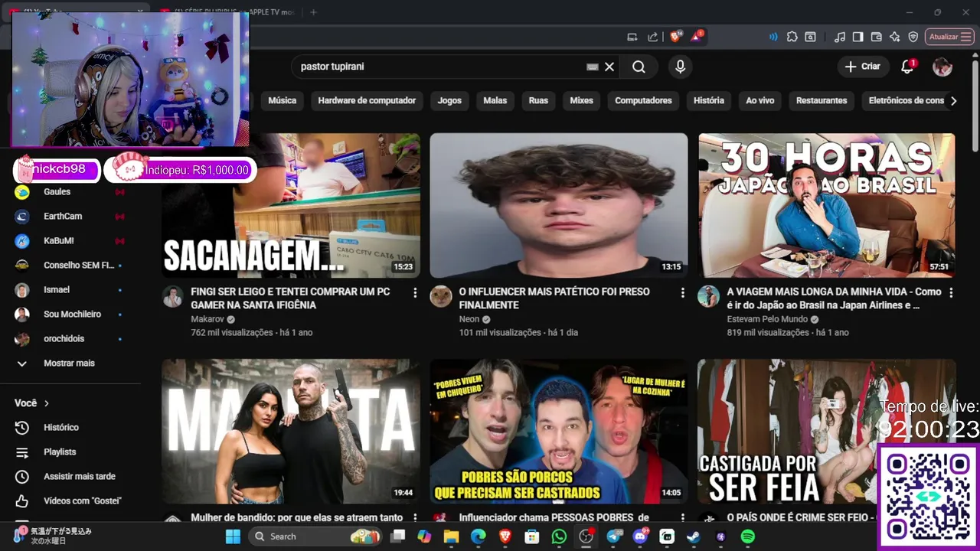The height and width of the screenshot is (551, 980).
Task: Switch to the SÉRIE PLURIBUS browser tab
Action: tap(227, 12)
